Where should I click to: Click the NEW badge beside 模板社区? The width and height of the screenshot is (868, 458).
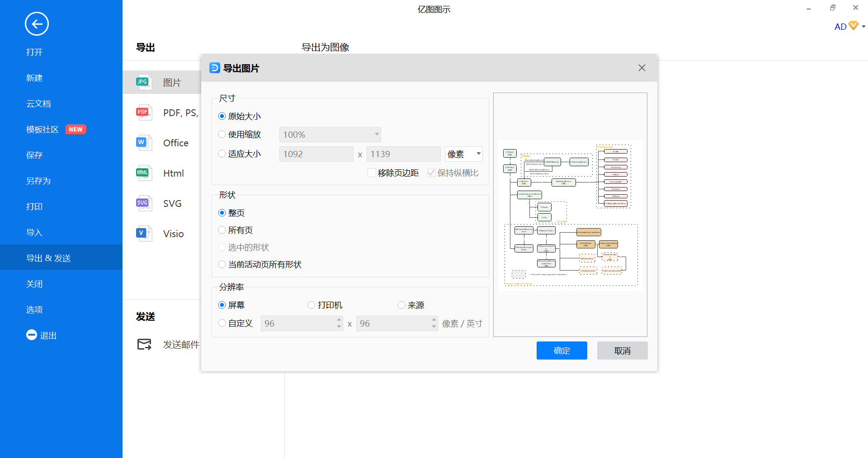pyautogui.click(x=76, y=129)
